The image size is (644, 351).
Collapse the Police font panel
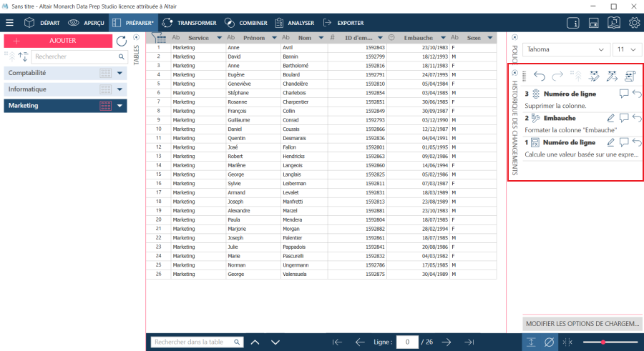[x=514, y=37]
